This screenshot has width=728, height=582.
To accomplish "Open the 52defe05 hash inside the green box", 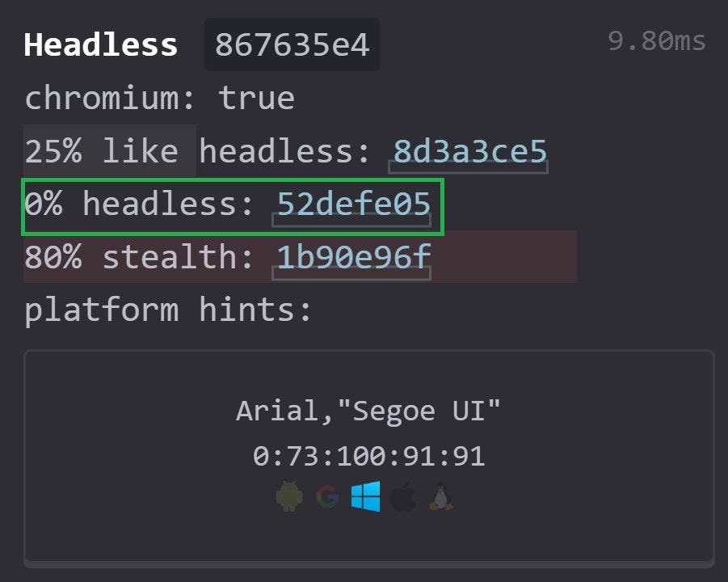I will 353,205.
